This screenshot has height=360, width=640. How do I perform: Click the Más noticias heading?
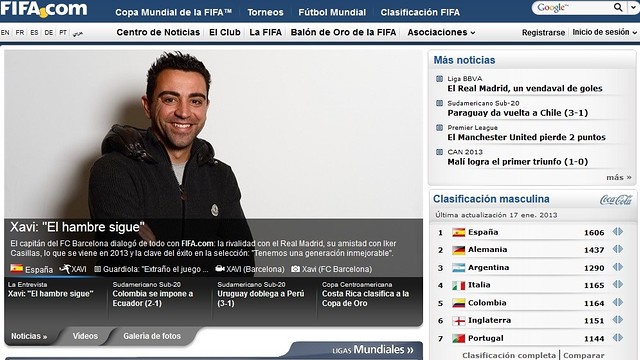[464, 60]
